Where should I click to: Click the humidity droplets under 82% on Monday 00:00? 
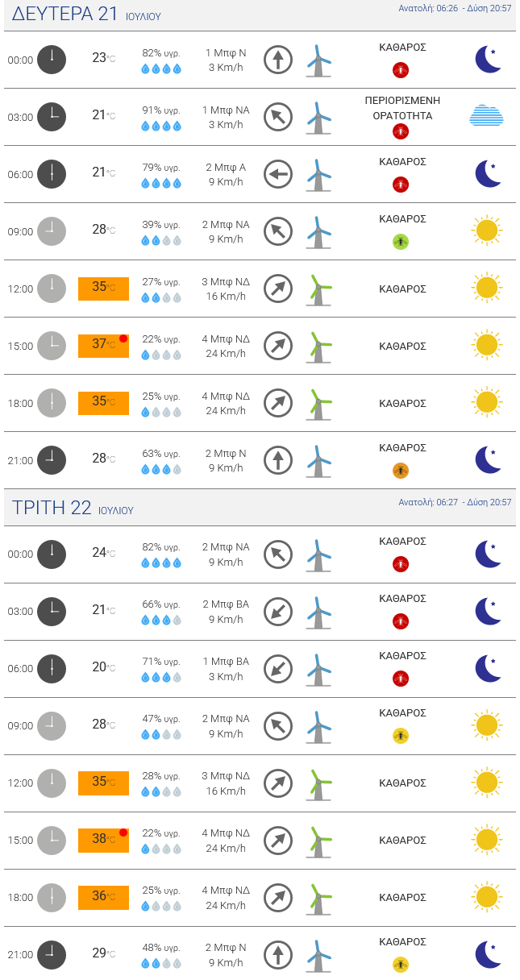[x=161, y=69]
